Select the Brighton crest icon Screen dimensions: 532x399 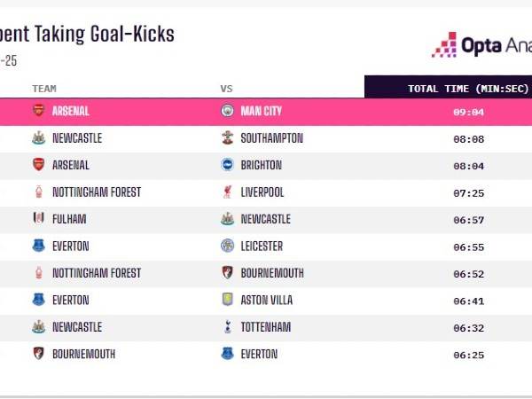point(227,165)
